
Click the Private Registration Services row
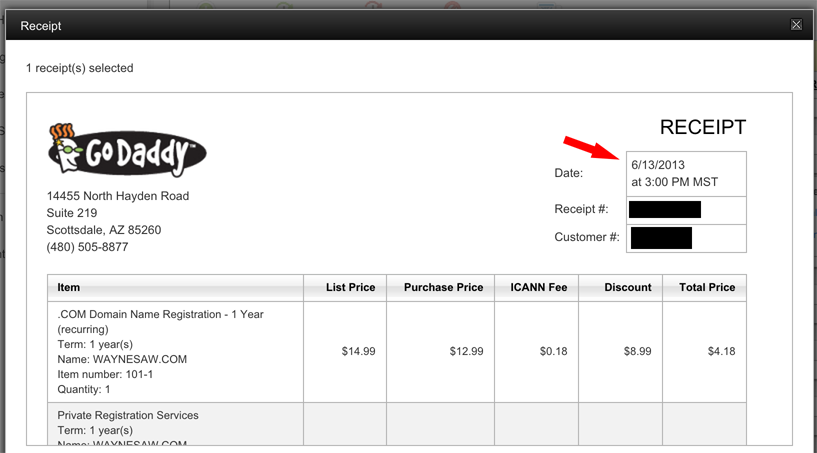click(x=397, y=423)
